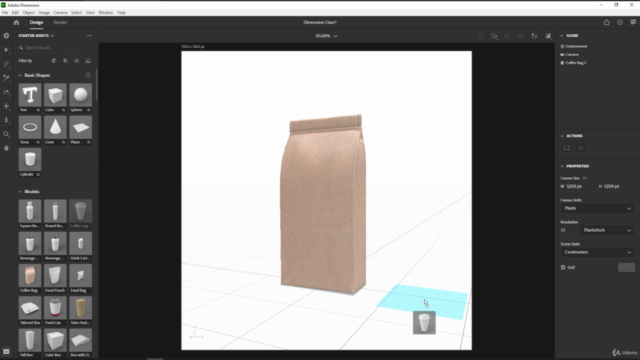Image resolution: width=640 pixels, height=360 pixels.
Task: Open the Edit menu
Action: 15,13
